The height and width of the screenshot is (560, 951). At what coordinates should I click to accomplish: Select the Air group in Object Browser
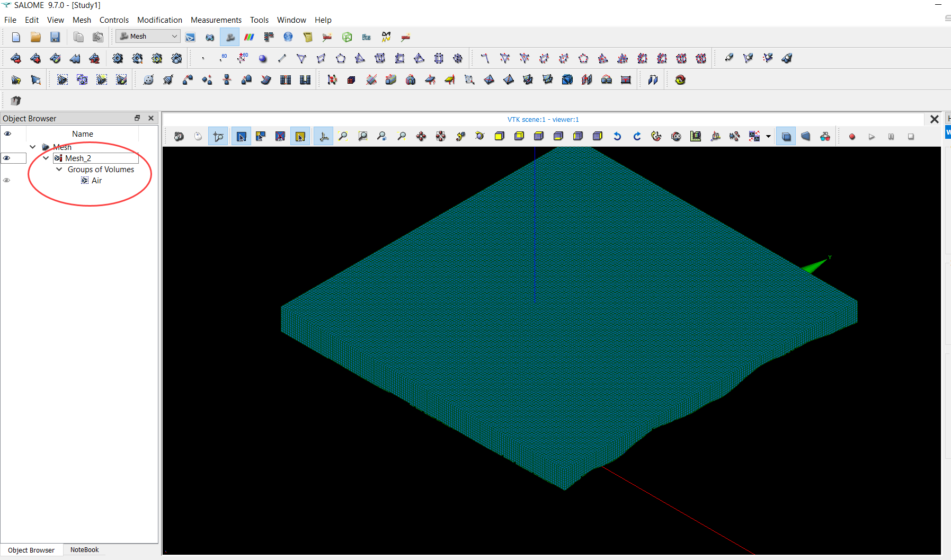[96, 181]
